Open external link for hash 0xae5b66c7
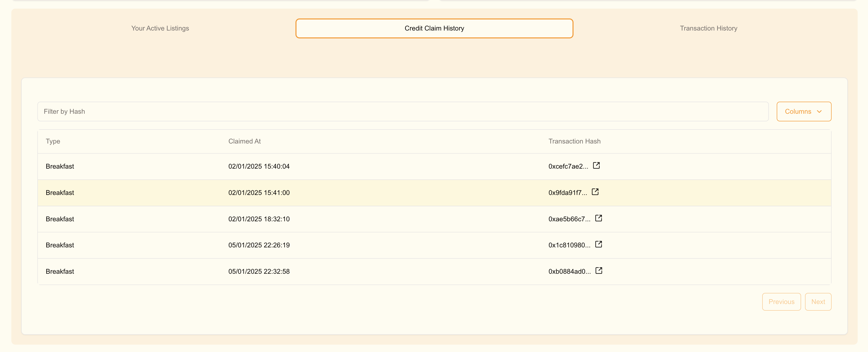The image size is (868, 352). [598, 218]
